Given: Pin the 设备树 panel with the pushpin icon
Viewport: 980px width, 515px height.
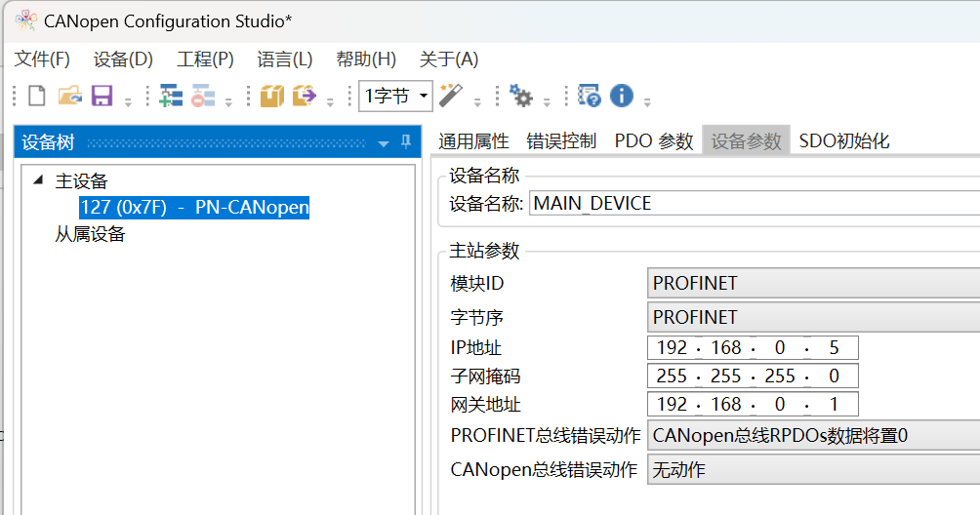Looking at the screenshot, I should (x=406, y=141).
